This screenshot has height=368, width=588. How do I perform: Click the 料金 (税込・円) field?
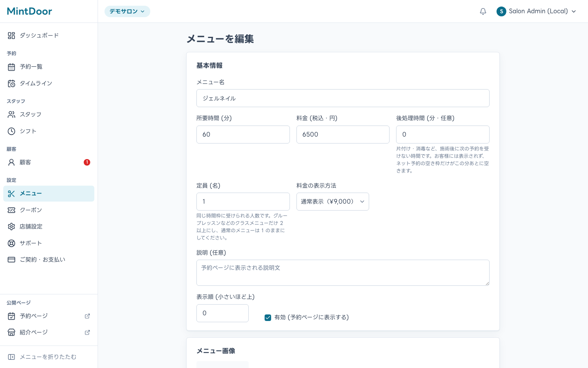(x=343, y=135)
